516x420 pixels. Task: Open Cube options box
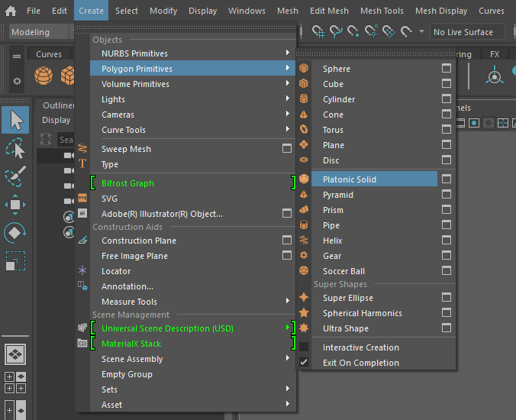tap(447, 83)
